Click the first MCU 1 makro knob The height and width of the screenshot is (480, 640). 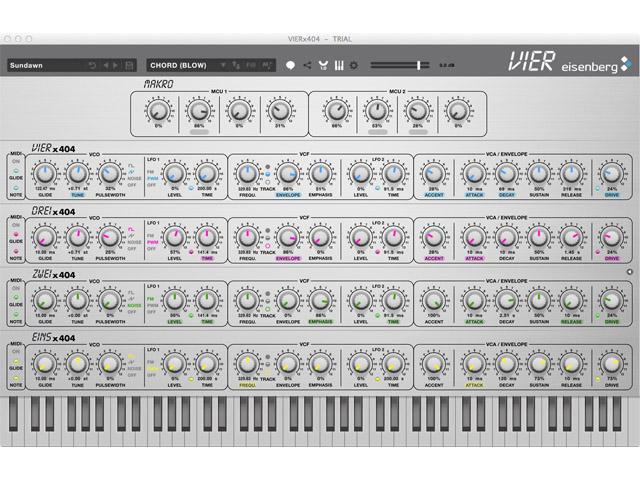point(158,111)
